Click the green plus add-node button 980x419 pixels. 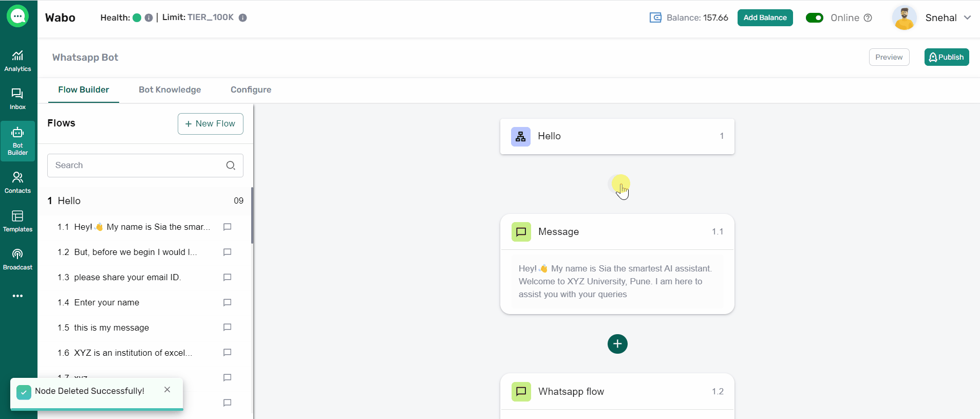pos(617,344)
